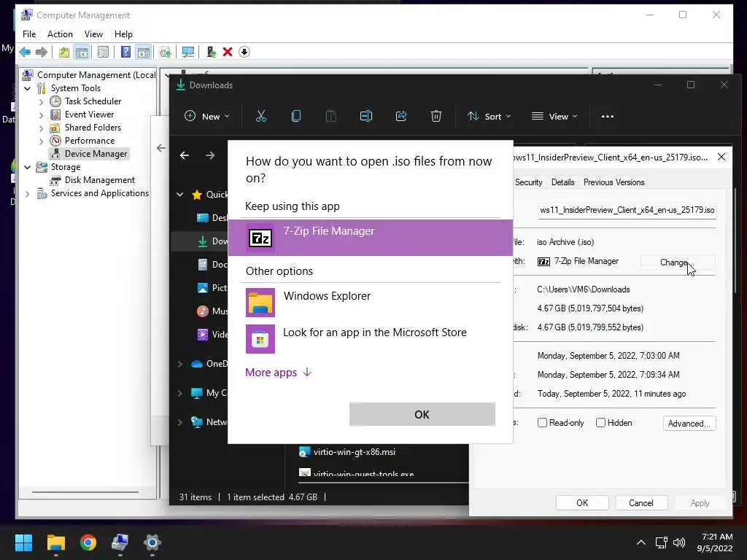Click the file name field in Properties
The height and width of the screenshot is (560, 747).
pyautogui.click(x=627, y=210)
